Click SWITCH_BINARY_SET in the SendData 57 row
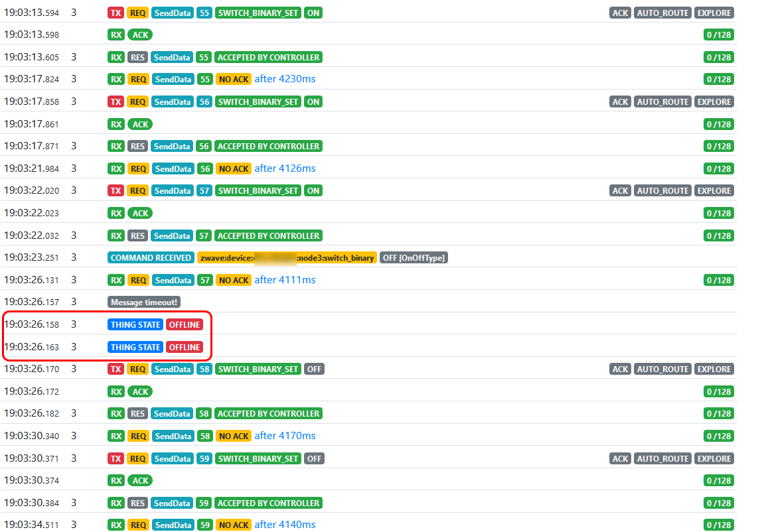 (258, 191)
